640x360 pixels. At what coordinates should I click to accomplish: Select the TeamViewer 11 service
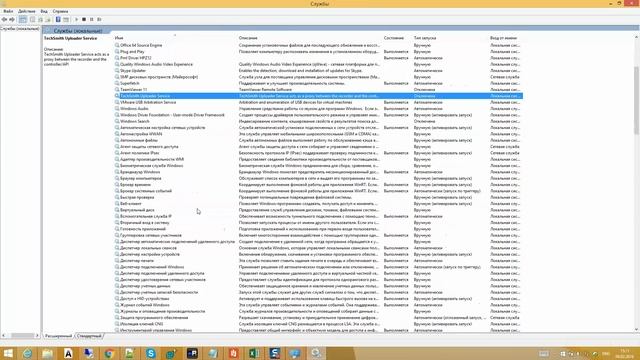click(x=133, y=89)
